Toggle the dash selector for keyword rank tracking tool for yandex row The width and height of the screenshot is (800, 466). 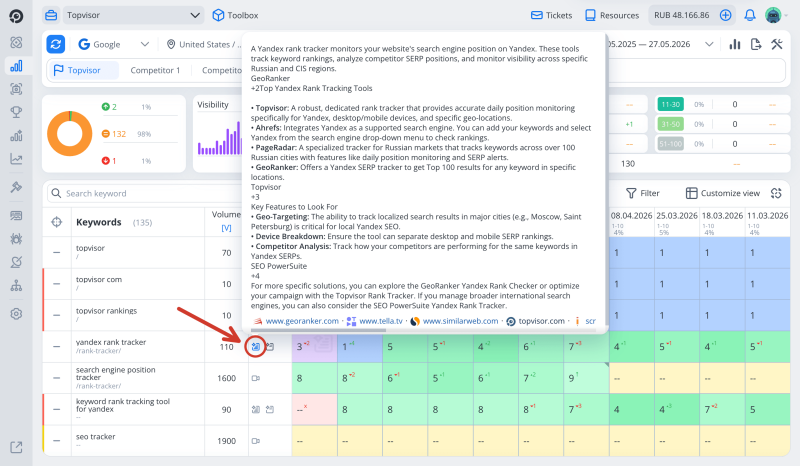57,409
